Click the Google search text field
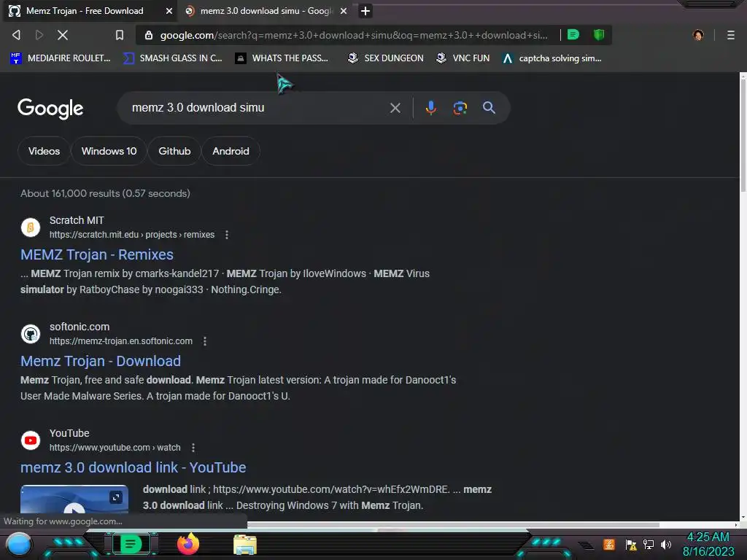The height and width of the screenshot is (560, 747). click(258, 108)
